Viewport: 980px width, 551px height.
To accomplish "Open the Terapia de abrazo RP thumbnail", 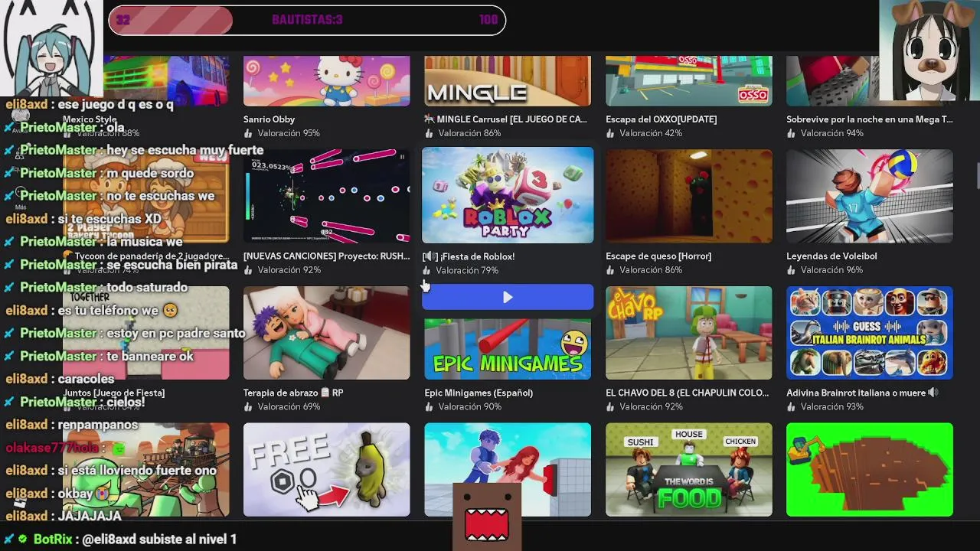I will tap(327, 333).
